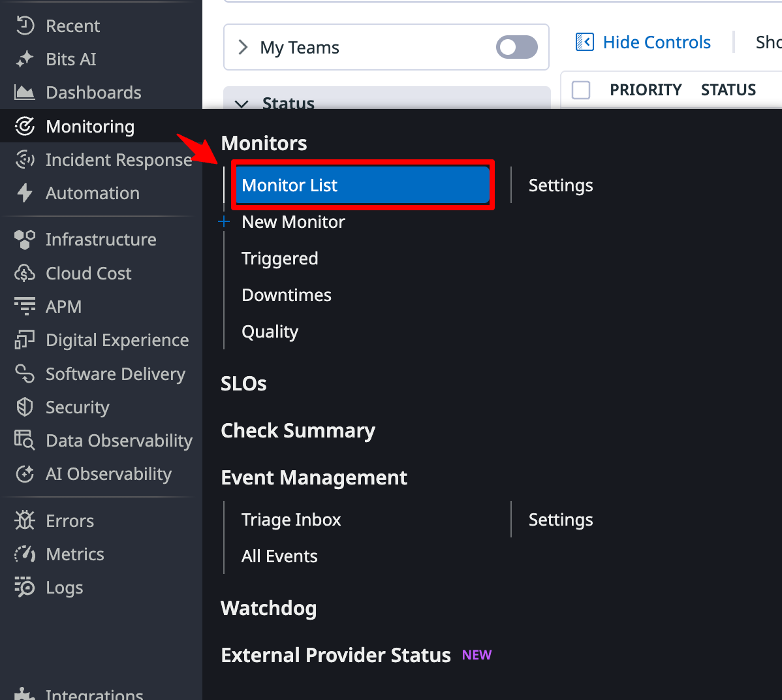The height and width of the screenshot is (700, 782).
Task: Open External Provider Status section
Action: coord(336,655)
